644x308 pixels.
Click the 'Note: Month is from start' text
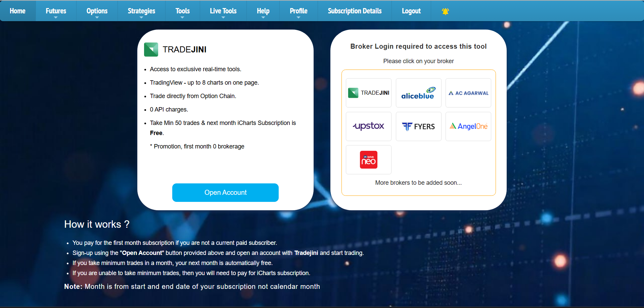click(192, 287)
